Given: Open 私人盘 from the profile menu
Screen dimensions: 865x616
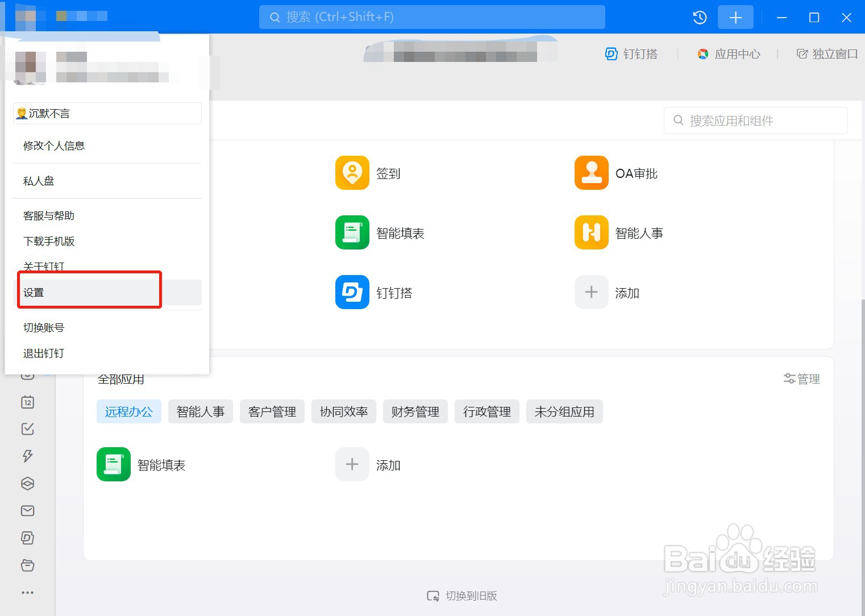Looking at the screenshot, I should [107, 181].
